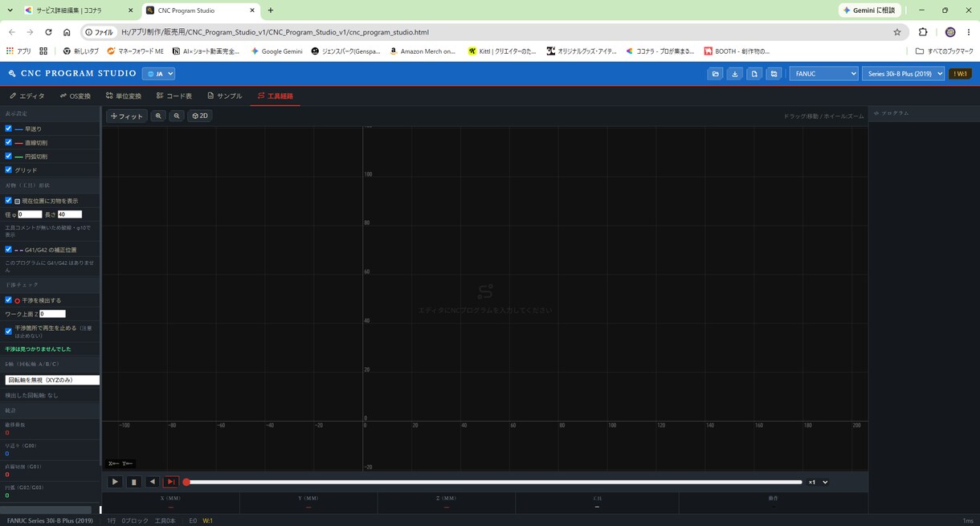Switch to the サンプル tab
Viewport: 980px width, 526px height.
[x=224, y=96]
